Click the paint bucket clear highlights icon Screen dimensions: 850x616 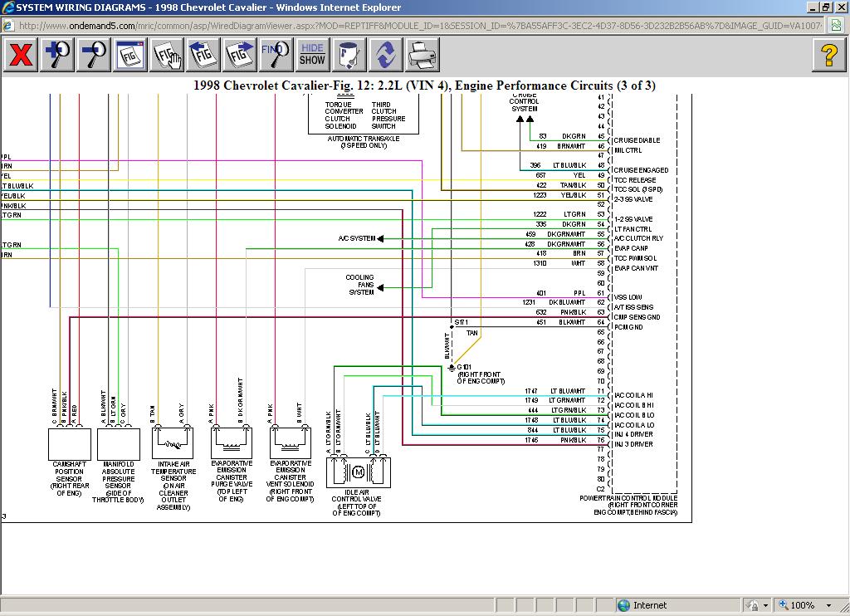coord(349,56)
